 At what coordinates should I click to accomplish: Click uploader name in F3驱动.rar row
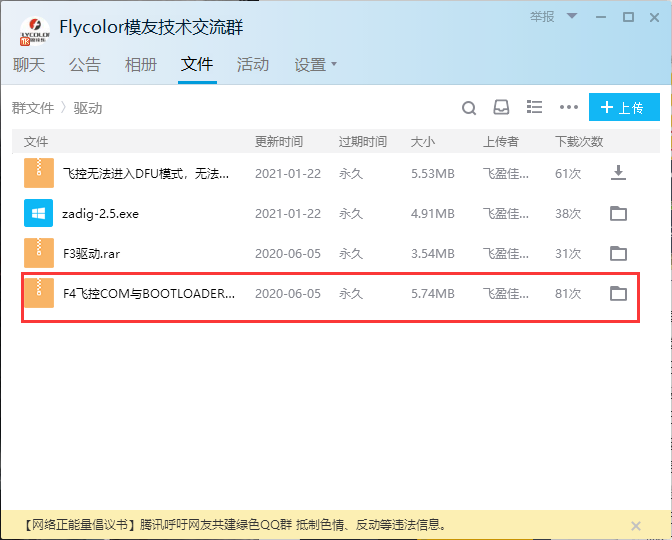tap(506, 254)
